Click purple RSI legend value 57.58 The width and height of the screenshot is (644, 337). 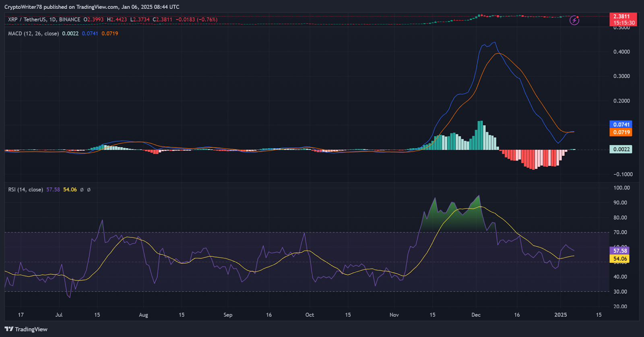(53, 190)
